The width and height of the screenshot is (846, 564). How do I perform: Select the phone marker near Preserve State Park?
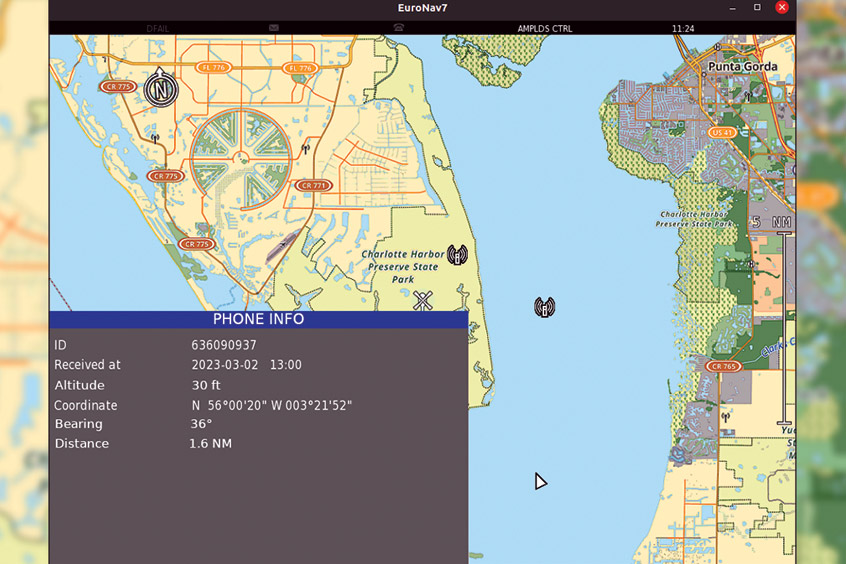click(457, 255)
